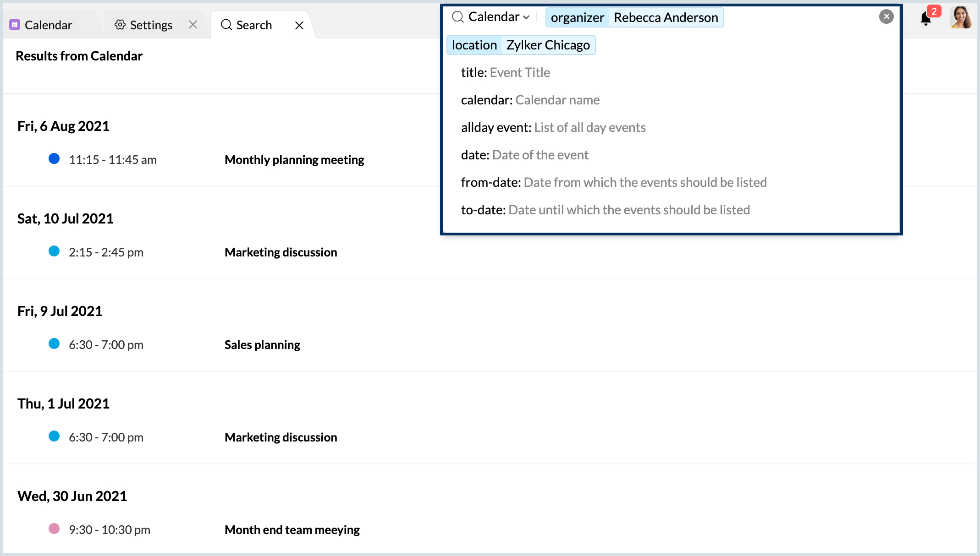980x556 pixels.
Task: Choose the title: Event Title suggestion
Action: click(x=505, y=72)
